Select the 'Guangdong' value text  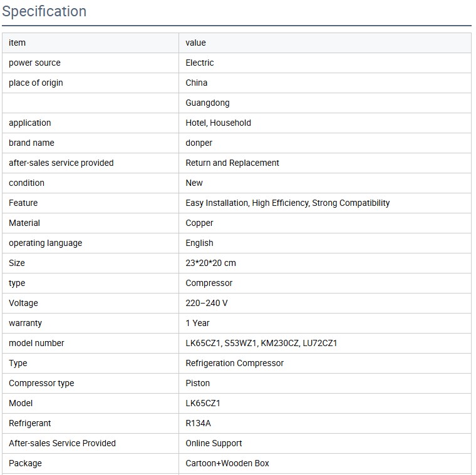tap(207, 103)
